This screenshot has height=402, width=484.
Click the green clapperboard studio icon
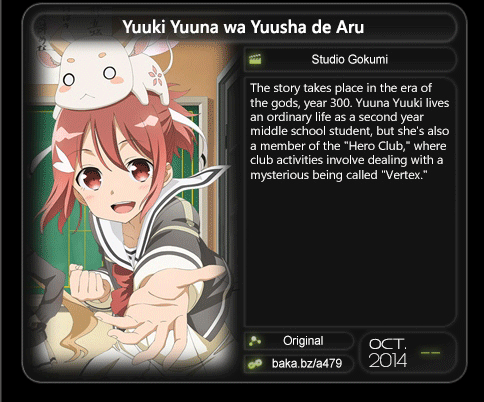255,59
